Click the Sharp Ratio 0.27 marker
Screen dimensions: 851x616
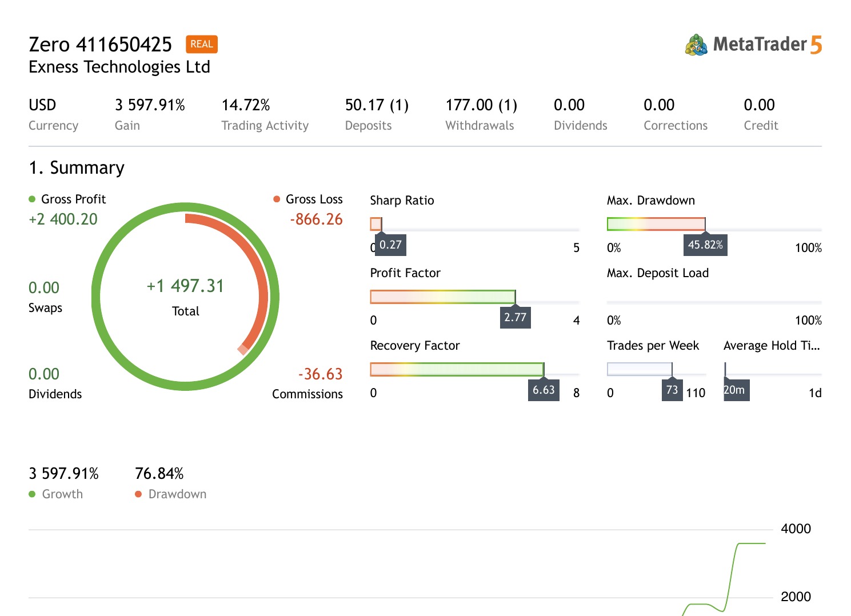pos(390,245)
